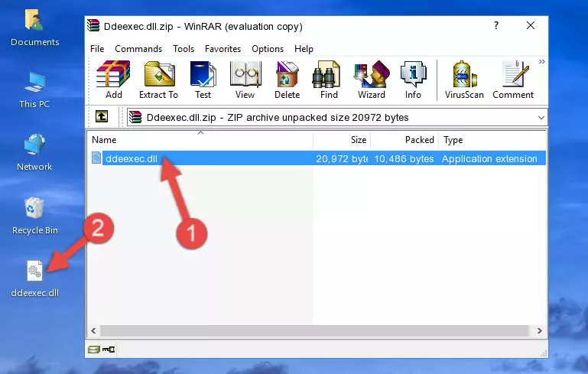The height and width of the screenshot is (374, 588).
Task: Sort the list by the Name column
Action: pos(200,140)
